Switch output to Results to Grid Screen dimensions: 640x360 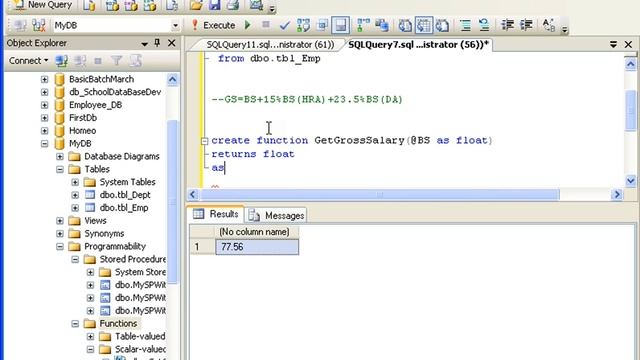pyautogui.click(x=424, y=25)
